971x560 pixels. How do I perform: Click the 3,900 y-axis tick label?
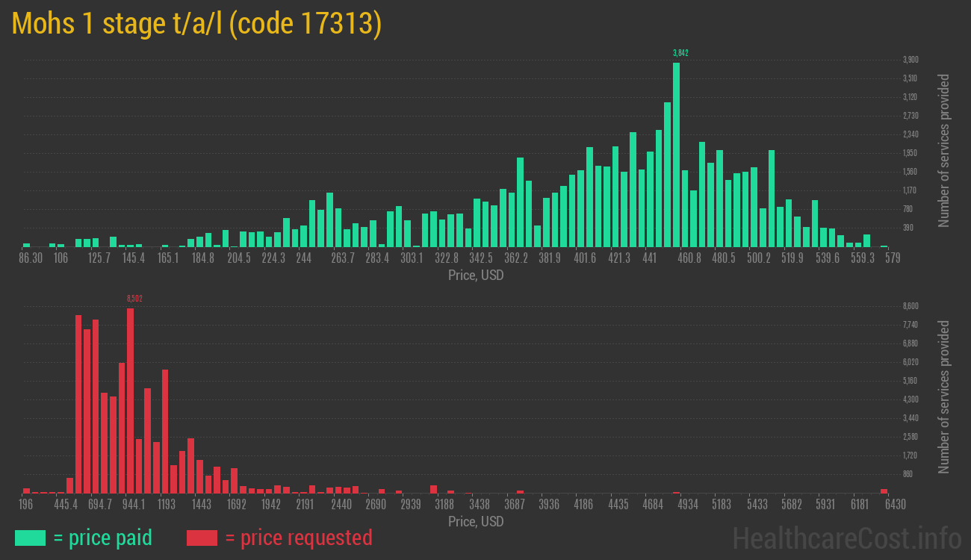(x=910, y=60)
